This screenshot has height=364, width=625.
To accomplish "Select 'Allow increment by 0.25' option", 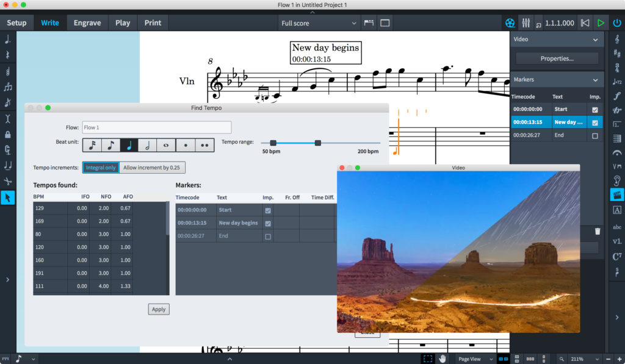I will coord(153,168).
